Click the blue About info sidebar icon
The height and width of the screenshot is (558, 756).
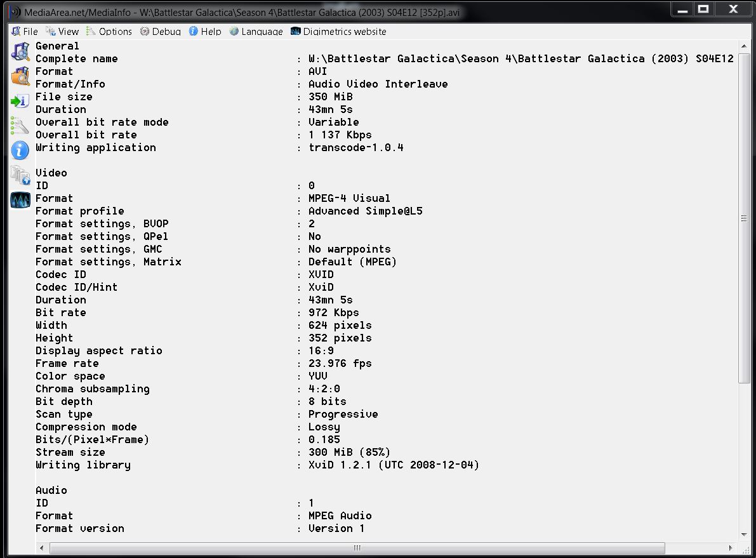coord(20,150)
